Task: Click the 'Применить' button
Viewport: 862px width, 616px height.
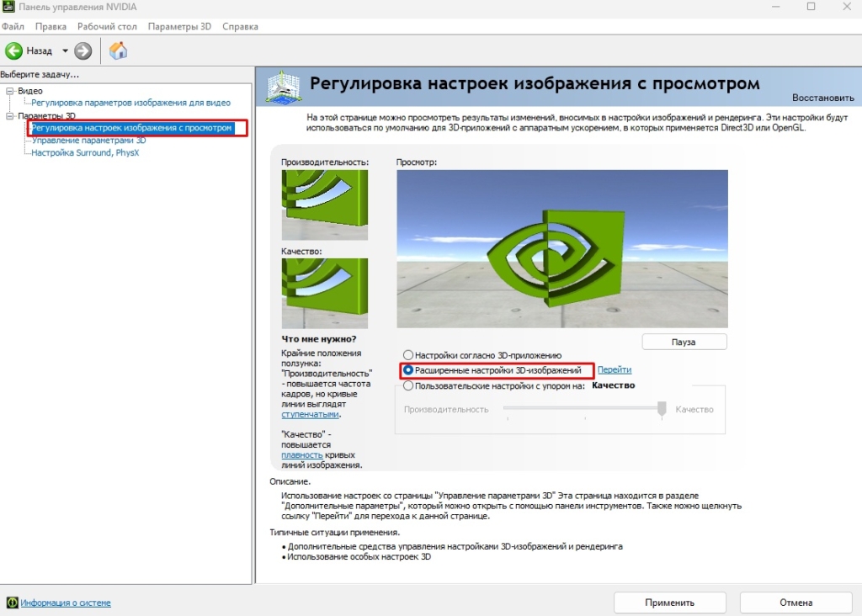Action: pos(669,603)
